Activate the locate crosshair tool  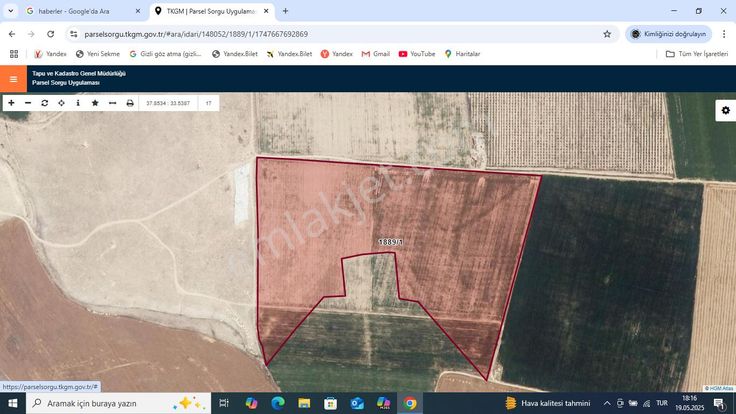61,103
